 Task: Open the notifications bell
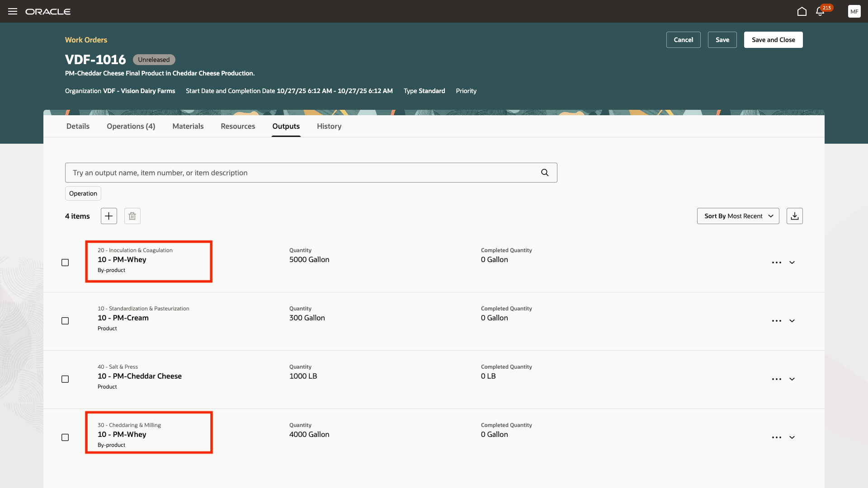click(820, 11)
